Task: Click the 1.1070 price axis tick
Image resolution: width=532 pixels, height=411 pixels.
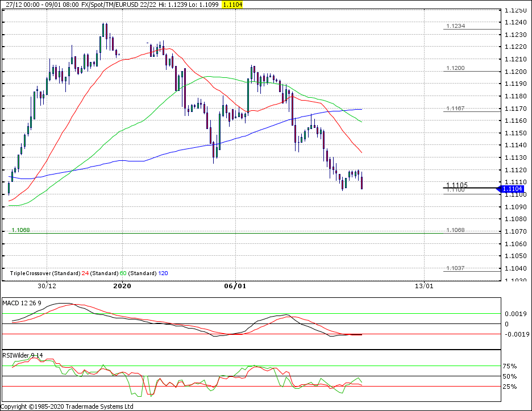Action: (x=516, y=231)
